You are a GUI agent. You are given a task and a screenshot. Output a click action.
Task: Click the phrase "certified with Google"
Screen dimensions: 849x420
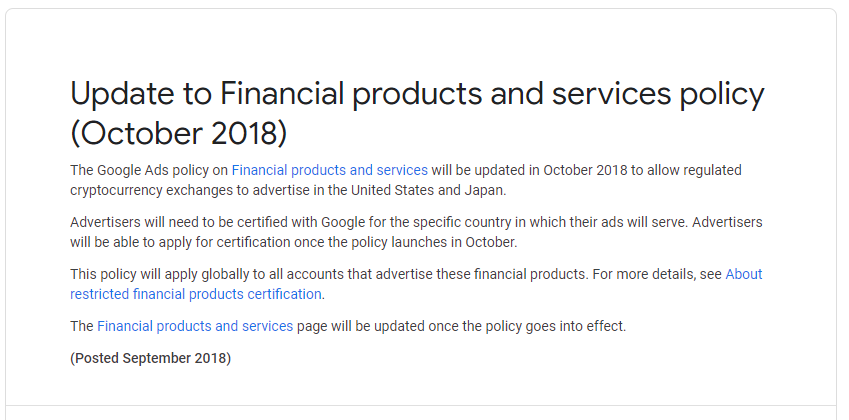(x=305, y=222)
